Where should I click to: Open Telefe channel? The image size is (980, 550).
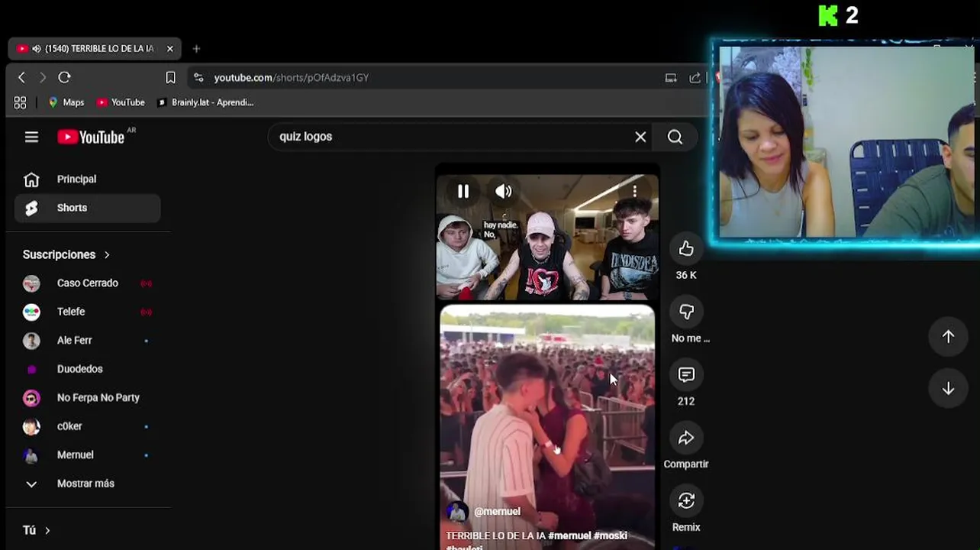(x=88, y=312)
